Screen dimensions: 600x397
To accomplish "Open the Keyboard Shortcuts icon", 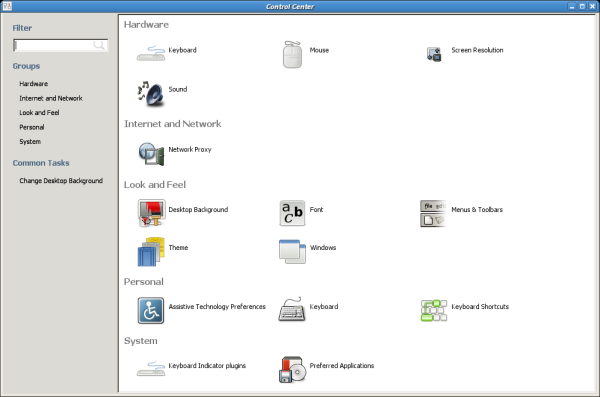I will tap(434, 310).
